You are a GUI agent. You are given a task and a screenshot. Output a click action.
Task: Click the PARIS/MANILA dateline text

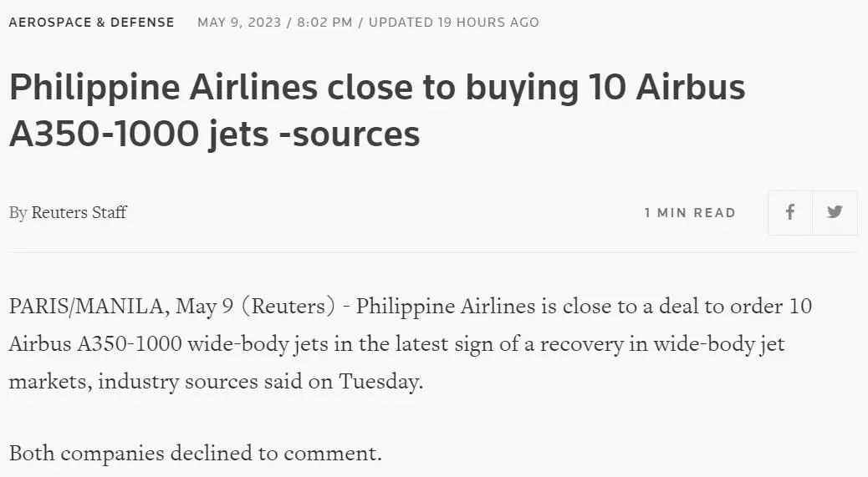pyautogui.click(x=89, y=307)
